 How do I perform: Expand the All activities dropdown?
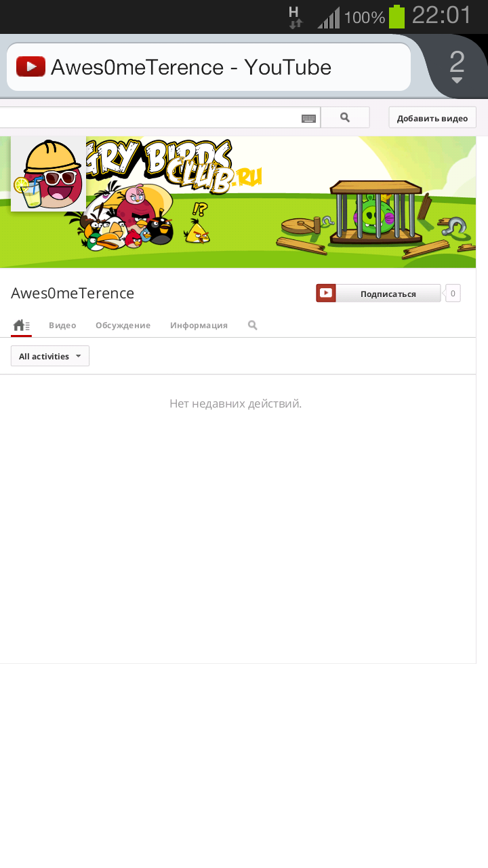(50, 356)
